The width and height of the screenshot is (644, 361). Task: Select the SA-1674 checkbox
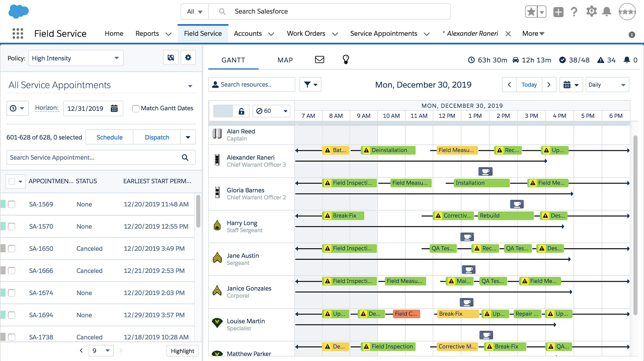[x=12, y=293]
